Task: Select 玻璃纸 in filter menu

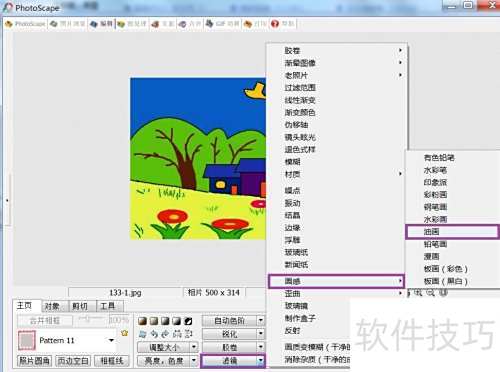Action: click(296, 252)
